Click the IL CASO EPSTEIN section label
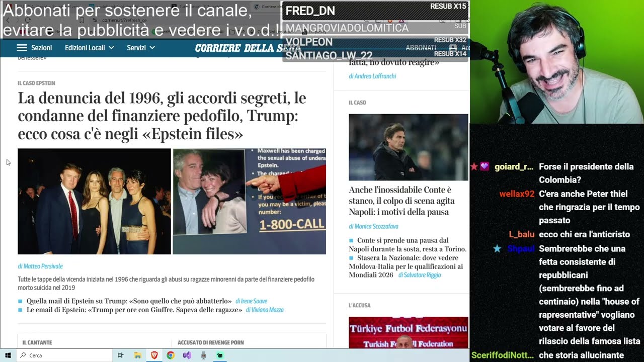 pyautogui.click(x=36, y=83)
